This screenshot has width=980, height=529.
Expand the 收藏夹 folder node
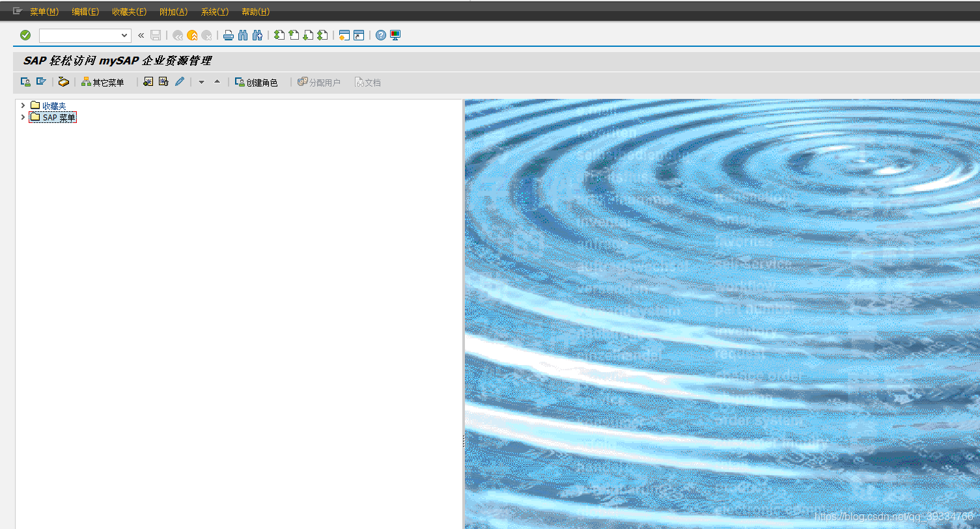click(x=23, y=105)
